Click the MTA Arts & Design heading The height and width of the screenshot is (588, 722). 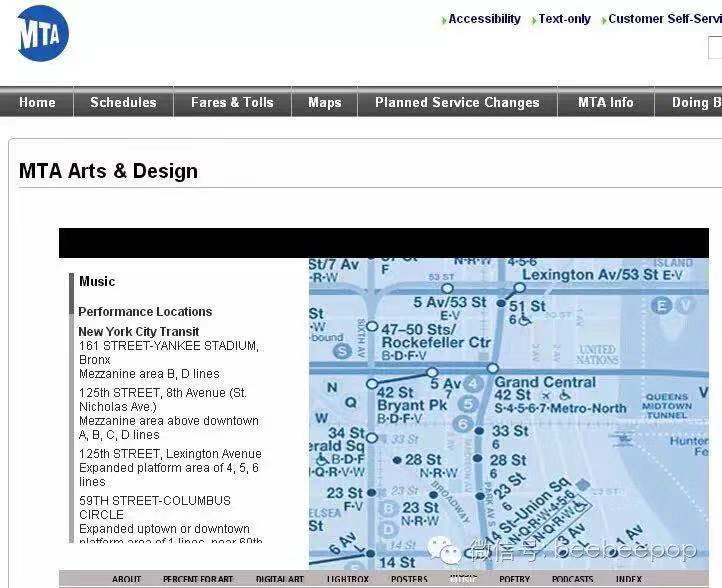tap(109, 171)
